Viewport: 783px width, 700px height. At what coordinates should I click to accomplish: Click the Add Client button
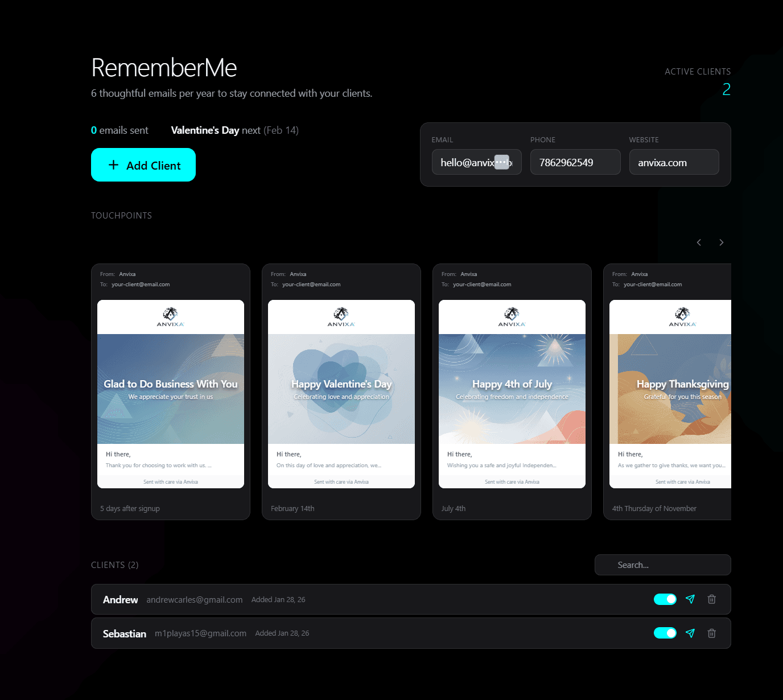[143, 165]
